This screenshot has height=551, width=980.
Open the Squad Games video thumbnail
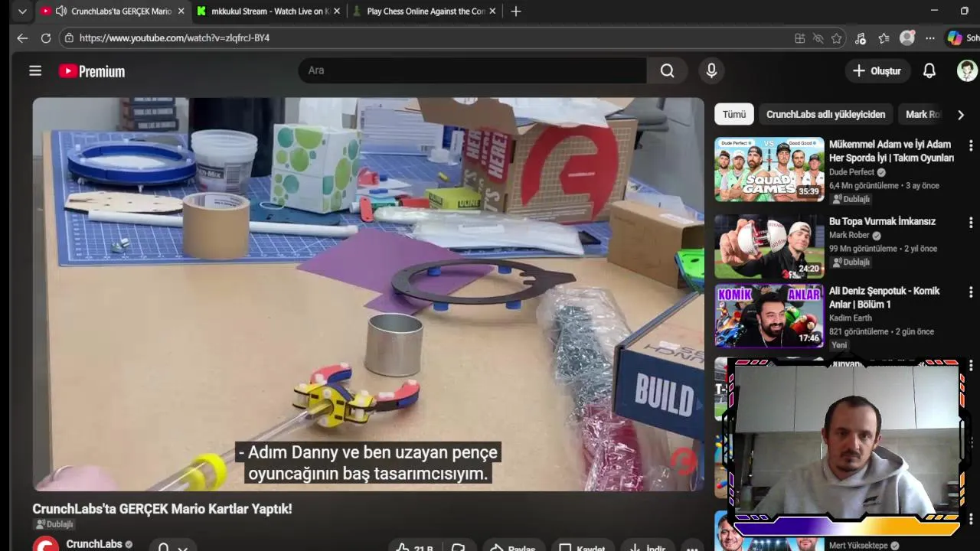(769, 169)
